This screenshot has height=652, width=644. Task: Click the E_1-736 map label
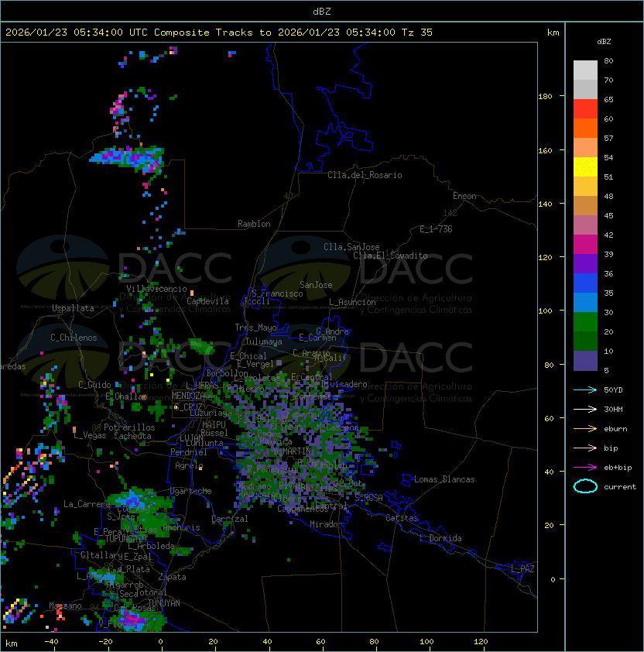coord(436,229)
